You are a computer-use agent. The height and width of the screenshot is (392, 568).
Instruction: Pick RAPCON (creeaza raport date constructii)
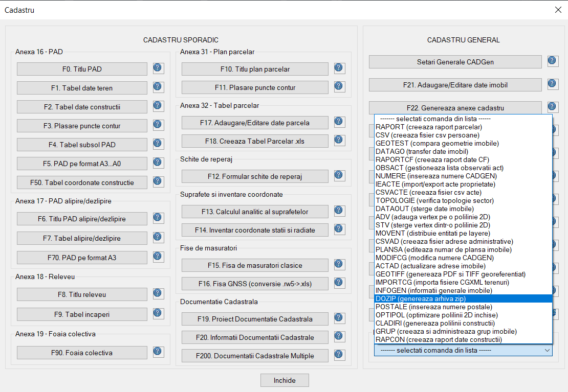463,339
